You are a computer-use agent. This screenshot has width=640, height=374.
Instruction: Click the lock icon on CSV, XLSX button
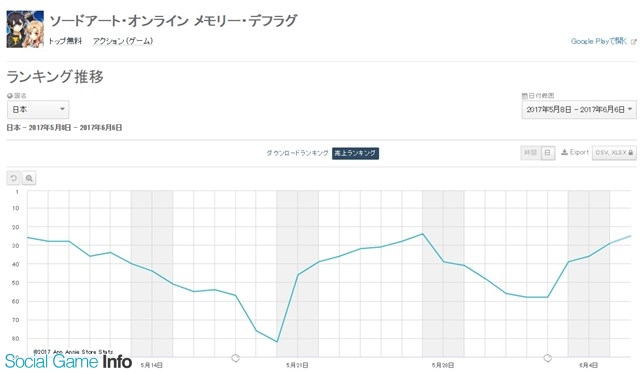click(630, 153)
